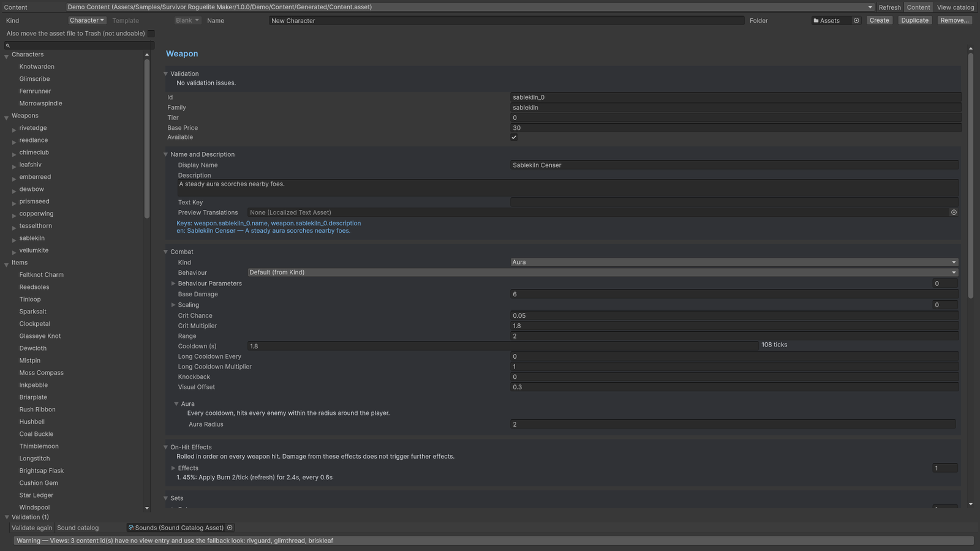The height and width of the screenshot is (551, 980).
Task: Select Star Ledger item
Action: (x=36, y=495)
